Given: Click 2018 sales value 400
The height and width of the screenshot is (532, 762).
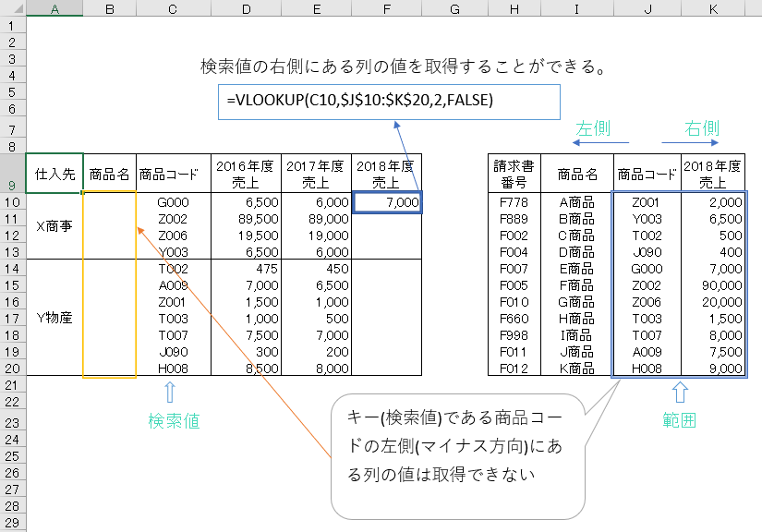Looking at the screenshot, I should coord(713,252).
